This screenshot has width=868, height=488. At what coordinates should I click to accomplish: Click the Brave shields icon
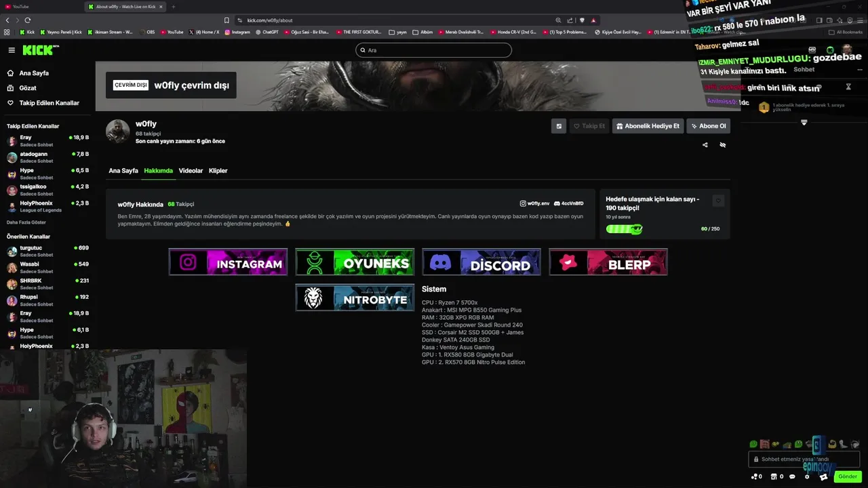(x=582, y=20)
